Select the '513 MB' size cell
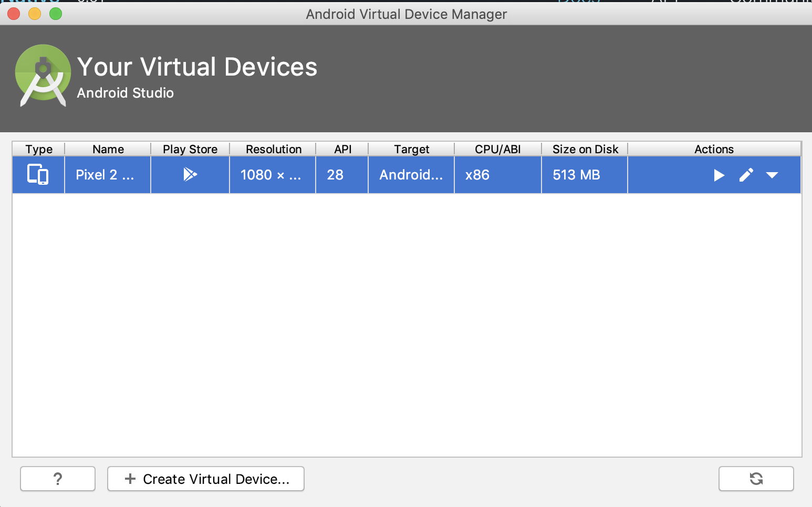This screenshot has height=507, width=812. 585,175
